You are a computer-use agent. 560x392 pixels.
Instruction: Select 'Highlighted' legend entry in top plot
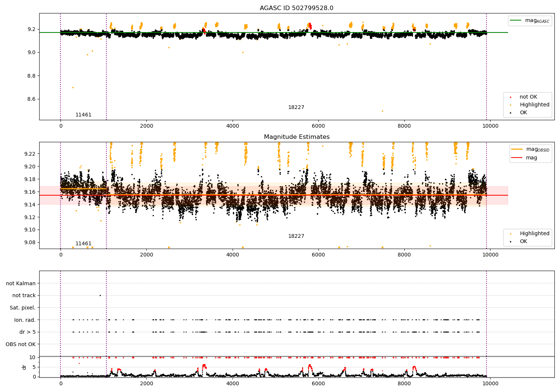point(535,105)
